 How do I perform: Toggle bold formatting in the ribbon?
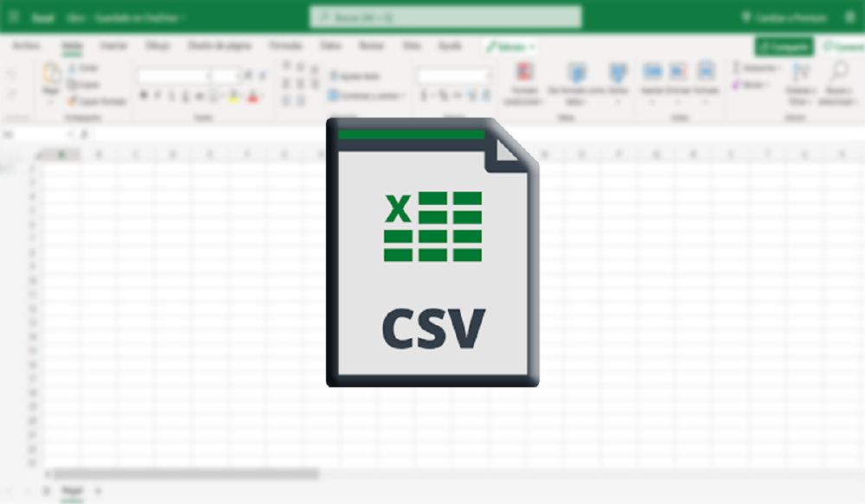point(144,96)
